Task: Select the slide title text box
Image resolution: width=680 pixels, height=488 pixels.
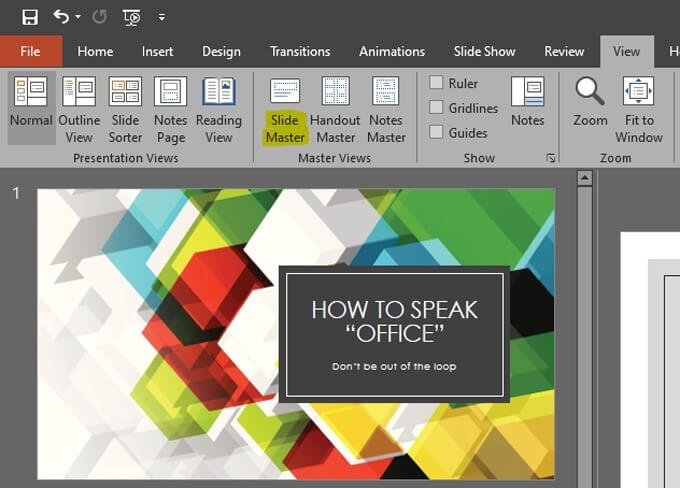Action: click(x=394, y=321)
